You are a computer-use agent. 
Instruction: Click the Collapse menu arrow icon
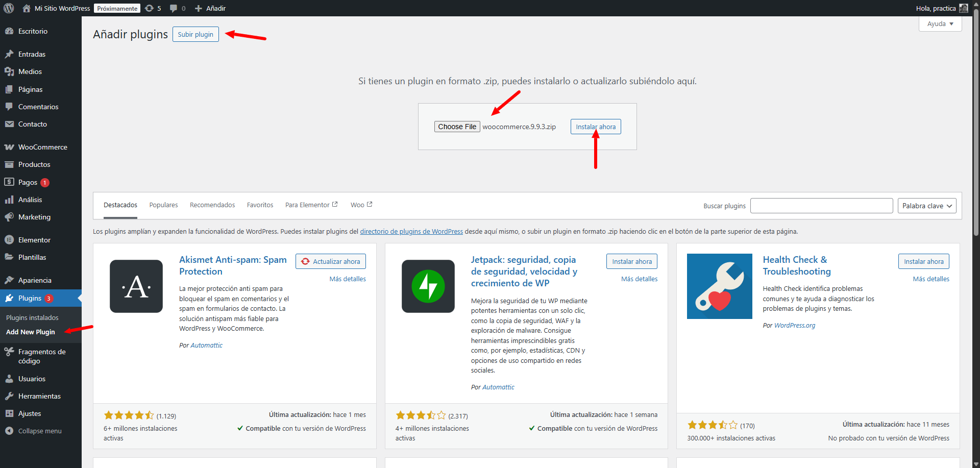9,431
